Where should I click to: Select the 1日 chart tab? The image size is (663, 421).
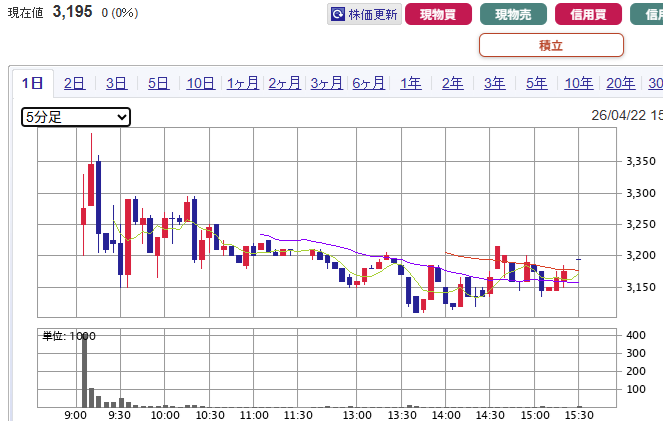click(32, 83)
